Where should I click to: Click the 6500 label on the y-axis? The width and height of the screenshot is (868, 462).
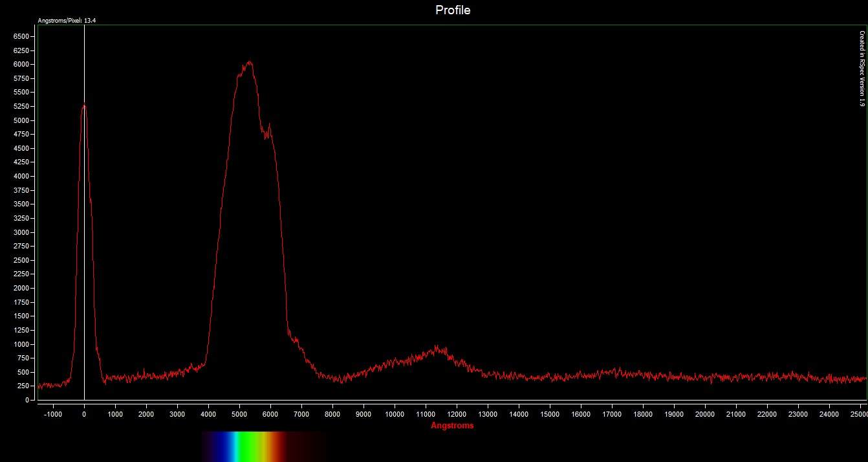pos(21,36)
